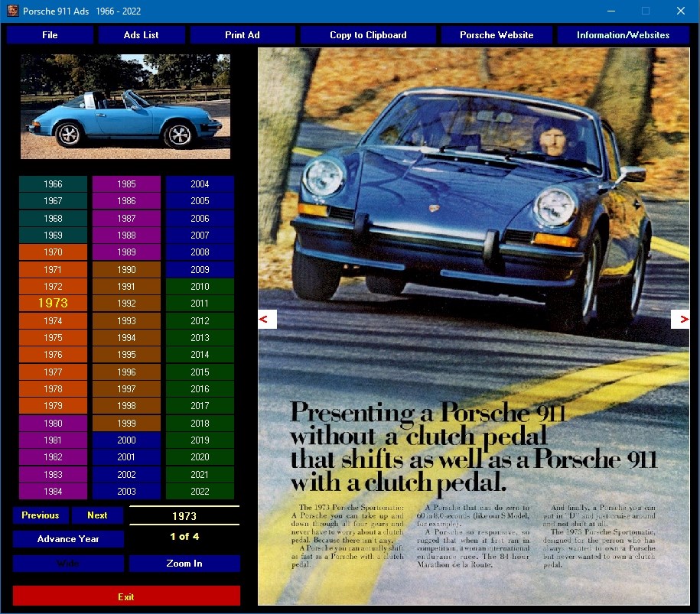Select year 1984
This screenshot has width=700, height=614.
click(x=53, y=492)
